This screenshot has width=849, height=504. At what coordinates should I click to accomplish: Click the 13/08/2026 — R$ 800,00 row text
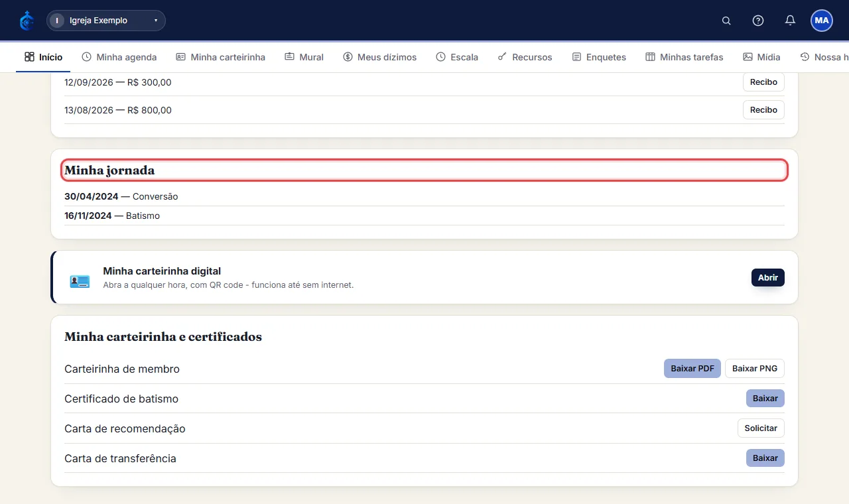point(118,110)
